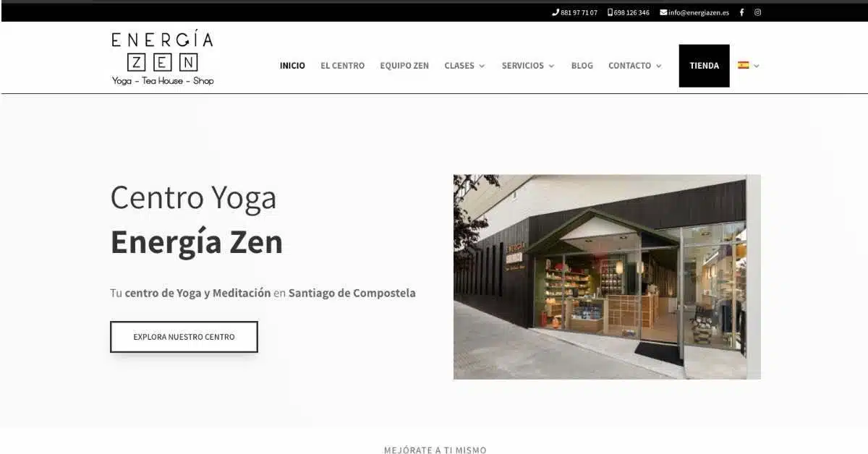Click the Energía Zen logo
The width and height of the screenshot is (868, 454).
[x=163, y=59]
